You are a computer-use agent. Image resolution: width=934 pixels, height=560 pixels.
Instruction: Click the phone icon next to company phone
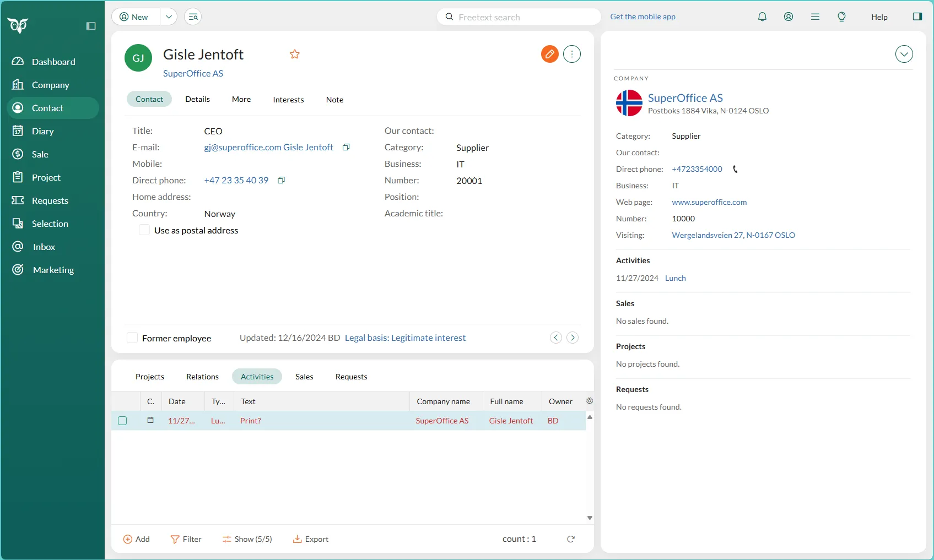735,169
